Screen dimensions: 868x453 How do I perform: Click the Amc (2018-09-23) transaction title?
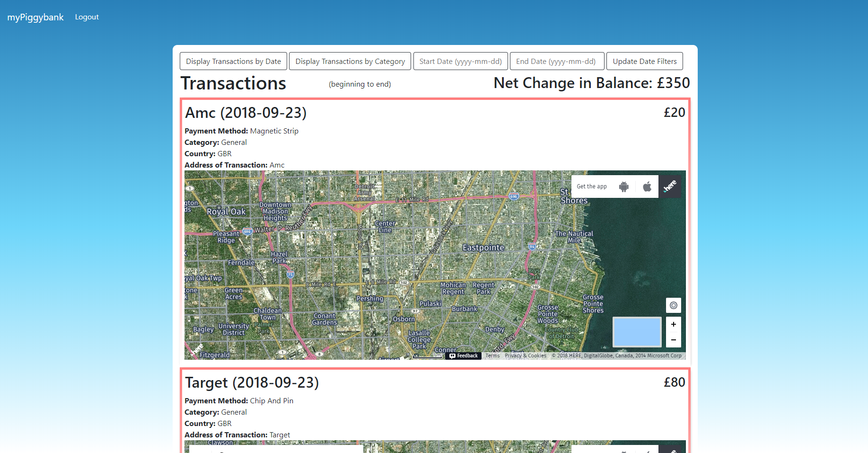(x=246, y=113)
